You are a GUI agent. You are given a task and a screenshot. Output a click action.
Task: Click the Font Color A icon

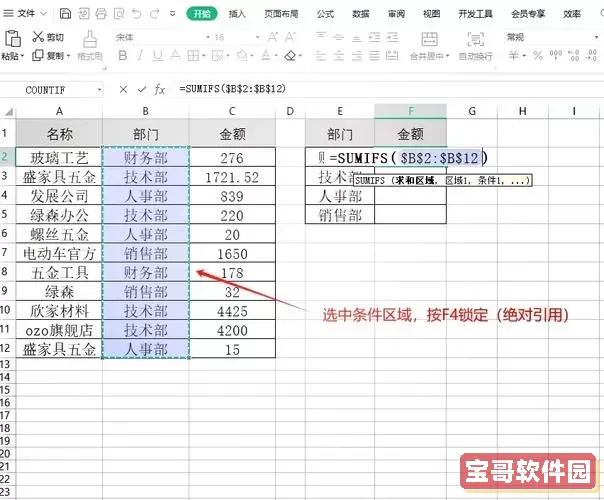click(266, 56)
